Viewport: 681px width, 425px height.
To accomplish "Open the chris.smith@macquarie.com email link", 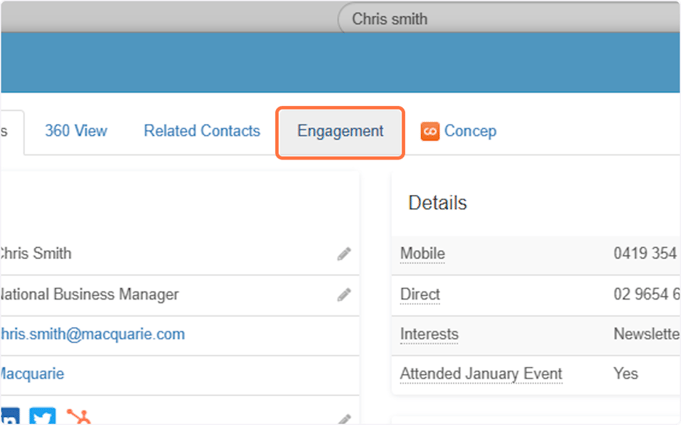I will click(x=93, y=334).
